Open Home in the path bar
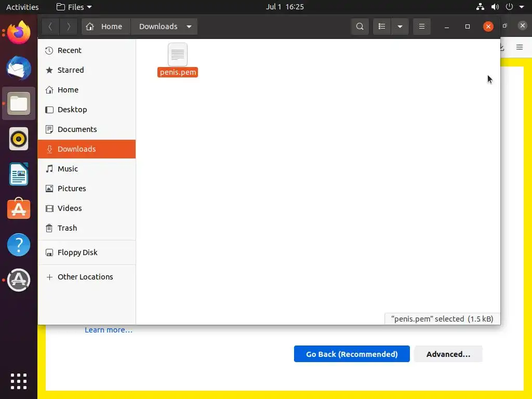The image size is (532, 399). click(106, 26)
